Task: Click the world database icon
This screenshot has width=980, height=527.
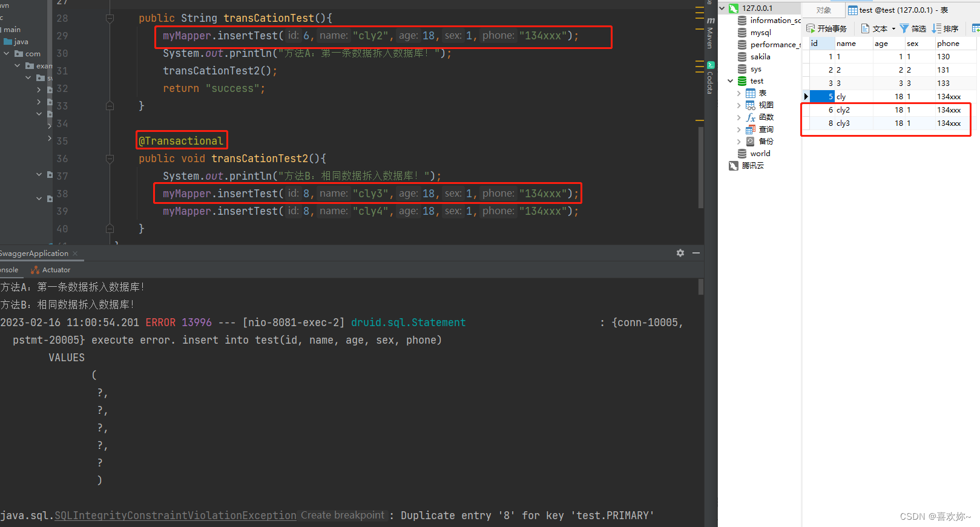Action: coord(742,154)
